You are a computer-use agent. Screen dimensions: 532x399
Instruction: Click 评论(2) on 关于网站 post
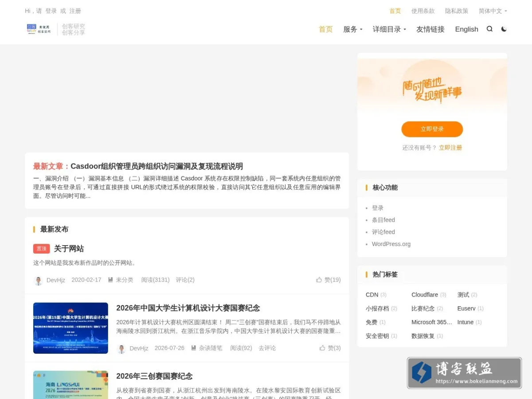click(185, 280)
